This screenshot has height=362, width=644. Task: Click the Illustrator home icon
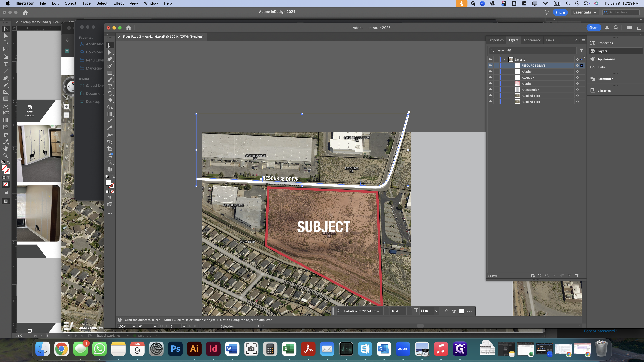click(x=129, y=28)
